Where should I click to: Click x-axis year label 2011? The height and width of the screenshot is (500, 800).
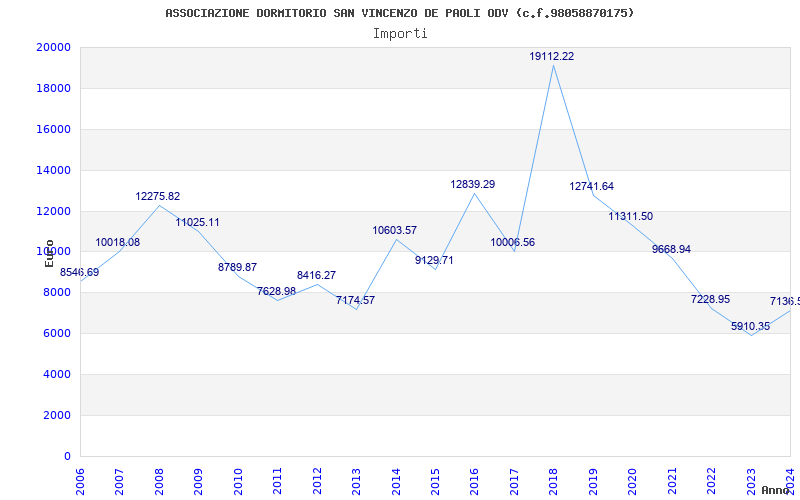(x=278, y=482)
